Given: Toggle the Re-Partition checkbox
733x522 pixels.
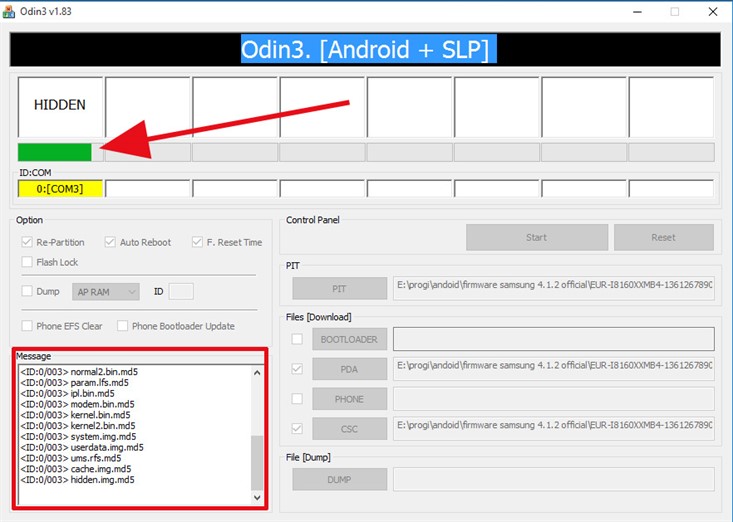Looking at the screenshot, I should [27, 242].
